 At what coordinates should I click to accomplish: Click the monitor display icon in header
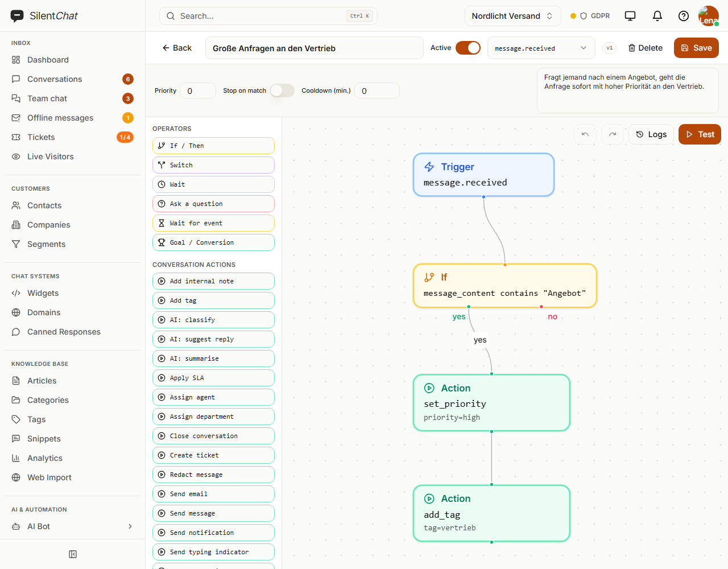pyautogui.click(x=630, y=16)
